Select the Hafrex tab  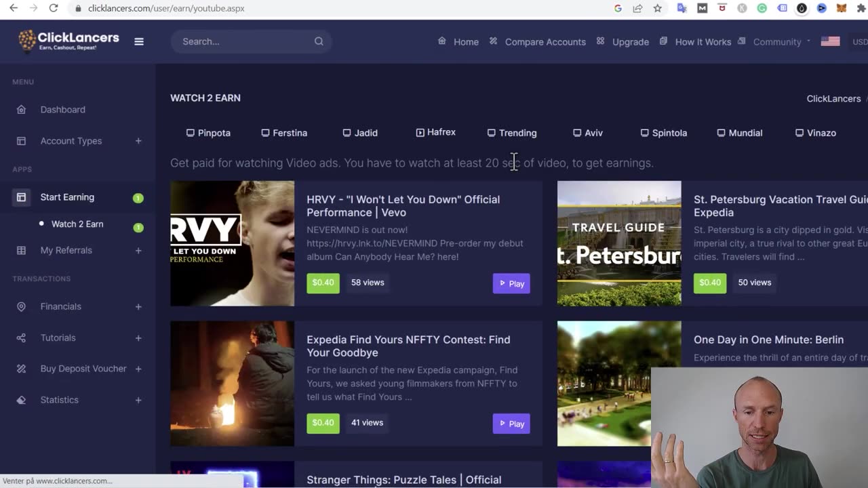coord(435,132)
